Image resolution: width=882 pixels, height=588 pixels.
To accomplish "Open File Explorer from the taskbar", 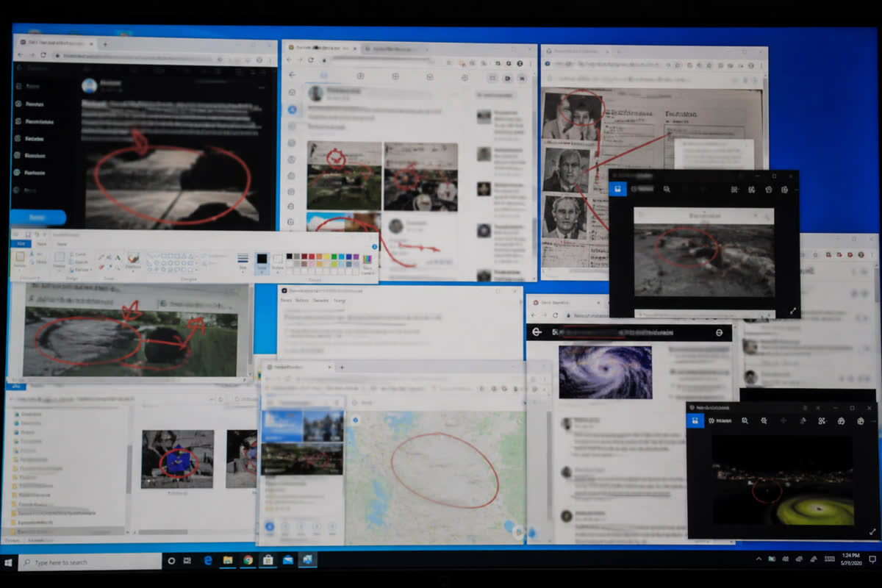I will coord(228,561).
